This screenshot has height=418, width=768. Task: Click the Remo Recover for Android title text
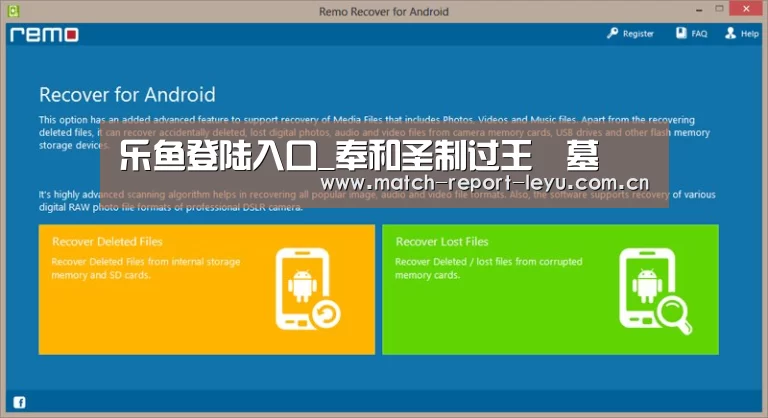pyautogui.click(x=384, y=11)
